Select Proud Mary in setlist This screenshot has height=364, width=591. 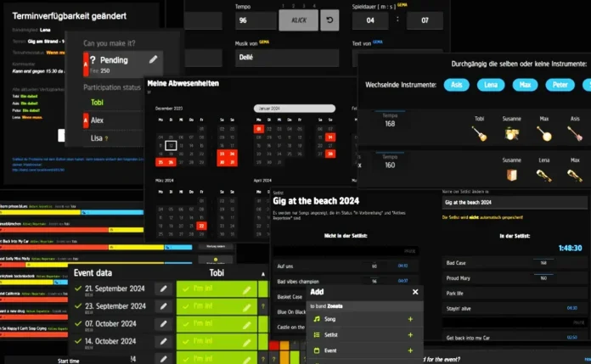(x=514, y=278)
